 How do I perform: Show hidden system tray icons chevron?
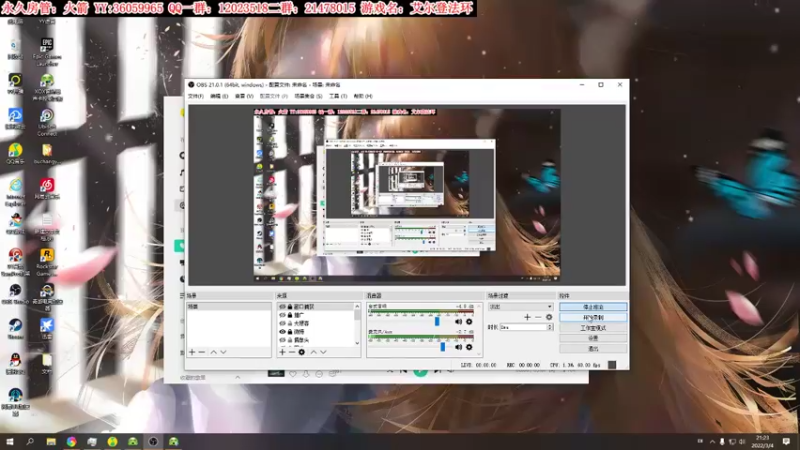(712, 441)
